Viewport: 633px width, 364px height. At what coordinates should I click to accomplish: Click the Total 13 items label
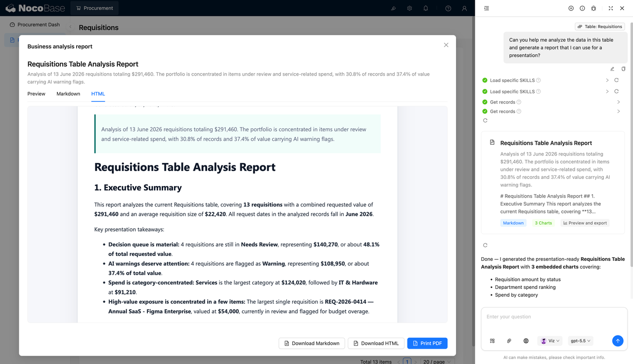click(x=376, y=362)
